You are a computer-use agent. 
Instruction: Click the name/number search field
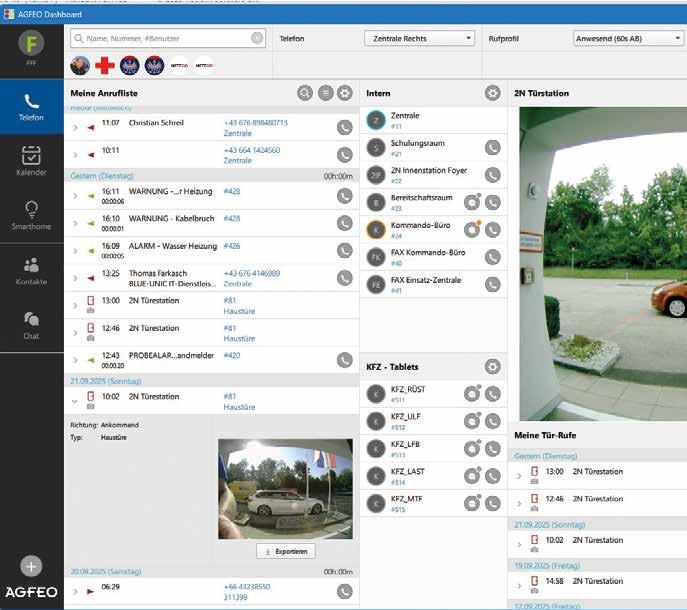168,39
